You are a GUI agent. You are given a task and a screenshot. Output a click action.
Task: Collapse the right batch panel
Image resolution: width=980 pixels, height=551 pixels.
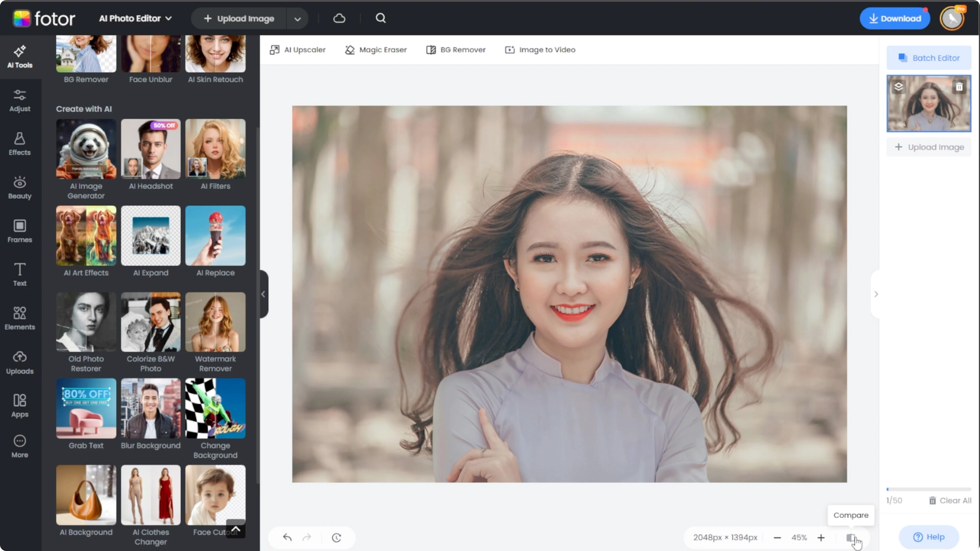[876, 294]
